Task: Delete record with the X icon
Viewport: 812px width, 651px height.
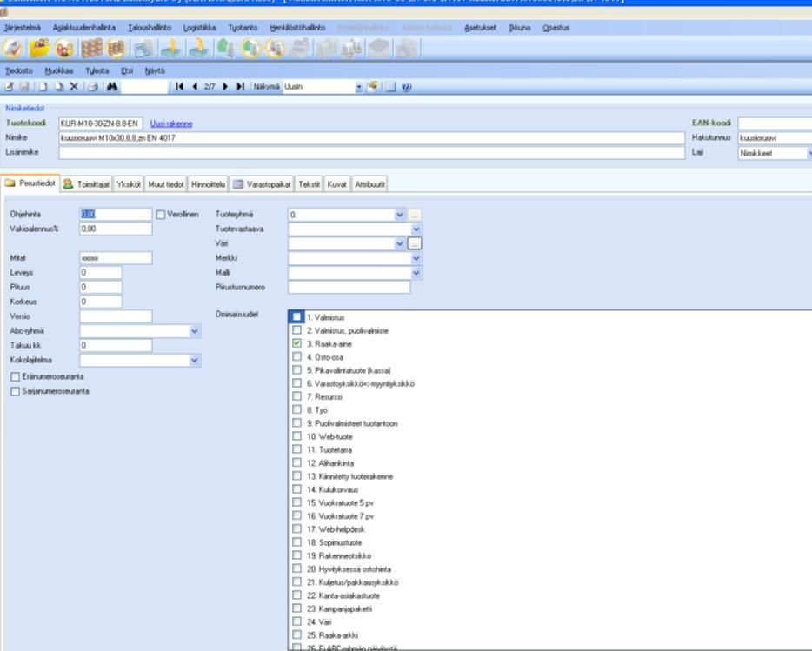Action: (x=74, y=87)
